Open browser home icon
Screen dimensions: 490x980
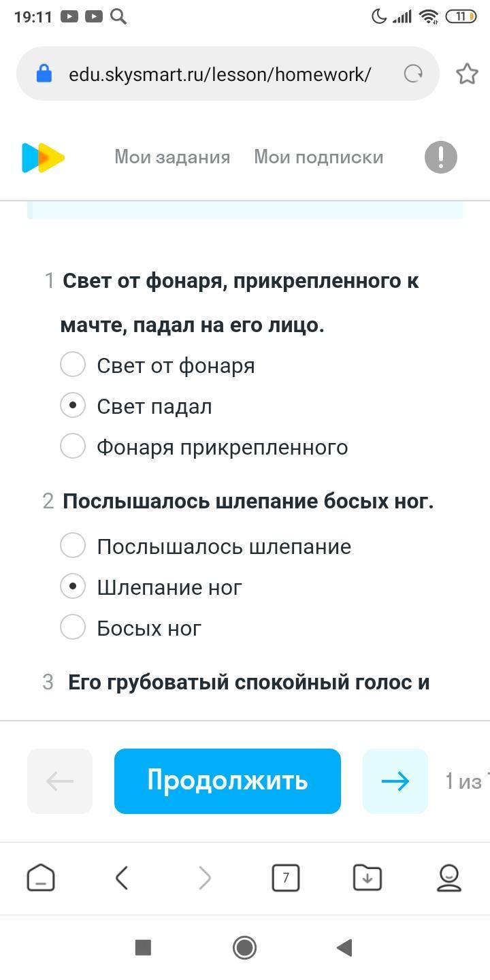click(x=41, y=878)
